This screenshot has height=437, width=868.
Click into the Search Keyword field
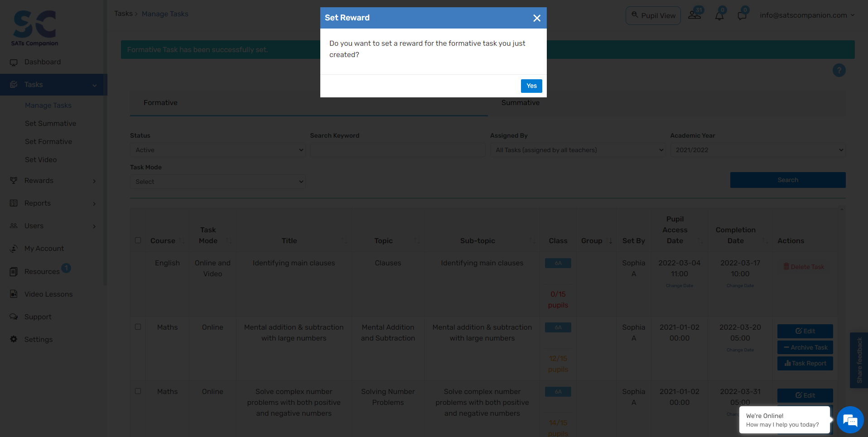tap(398, 150)
